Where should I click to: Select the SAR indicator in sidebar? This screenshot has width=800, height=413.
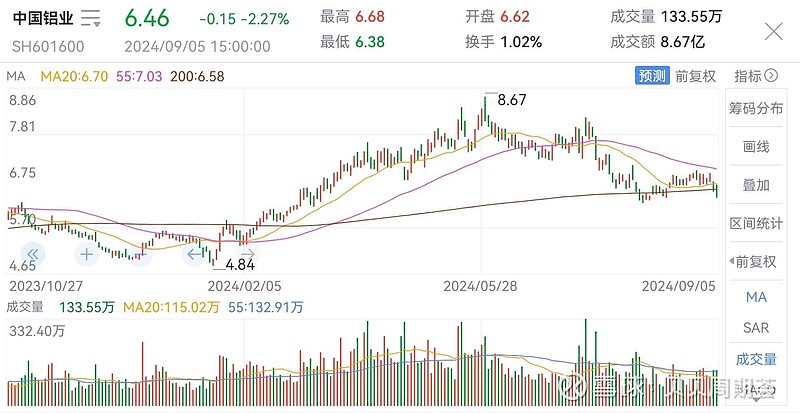coord(756,328)
